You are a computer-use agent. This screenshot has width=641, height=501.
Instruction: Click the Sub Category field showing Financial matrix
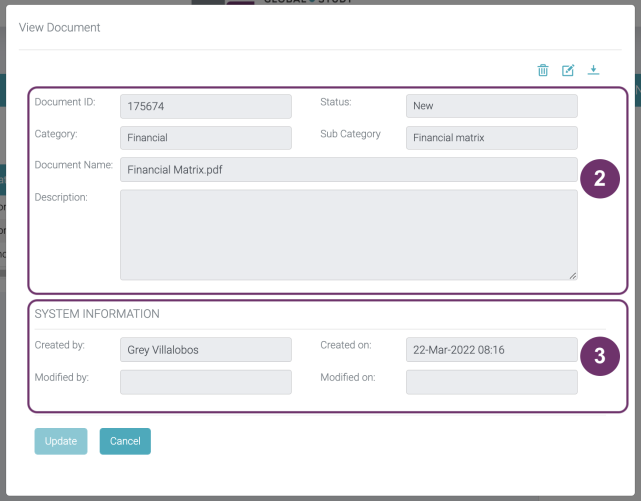pos(491,138)
